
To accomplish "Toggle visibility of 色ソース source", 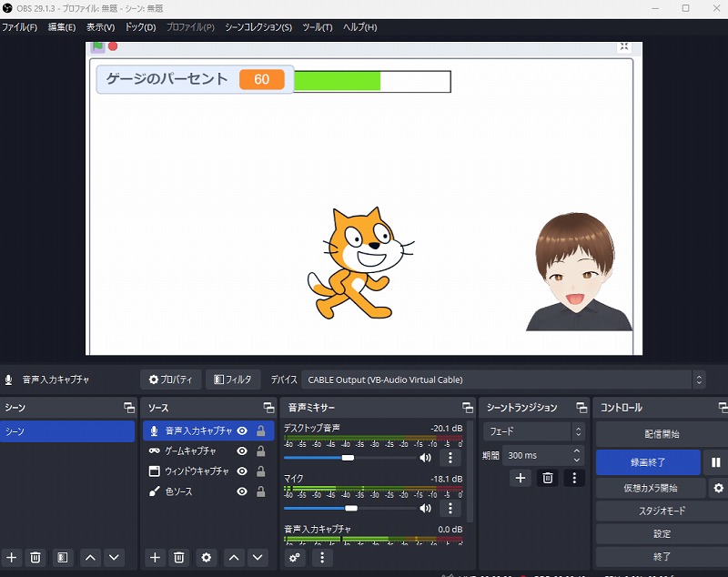I will pos(242,491).
